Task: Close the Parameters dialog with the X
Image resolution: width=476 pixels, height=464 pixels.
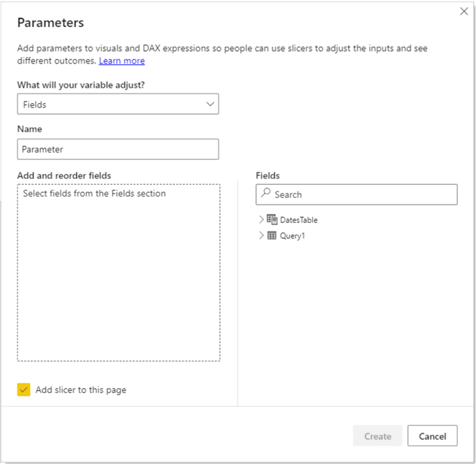Action: click(464, 11)
